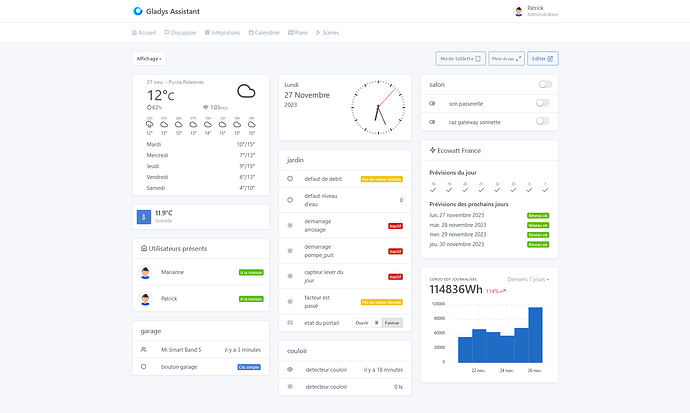This screenshot has height=413, width=690.
Task: Click the stop icon between Ouvrir and Fermer
Action: (377, 323)
